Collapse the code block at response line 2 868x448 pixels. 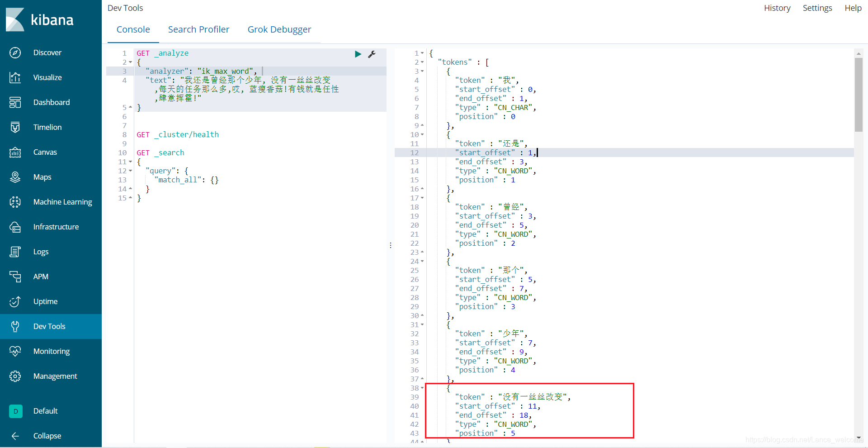click(x=422, y=62)
